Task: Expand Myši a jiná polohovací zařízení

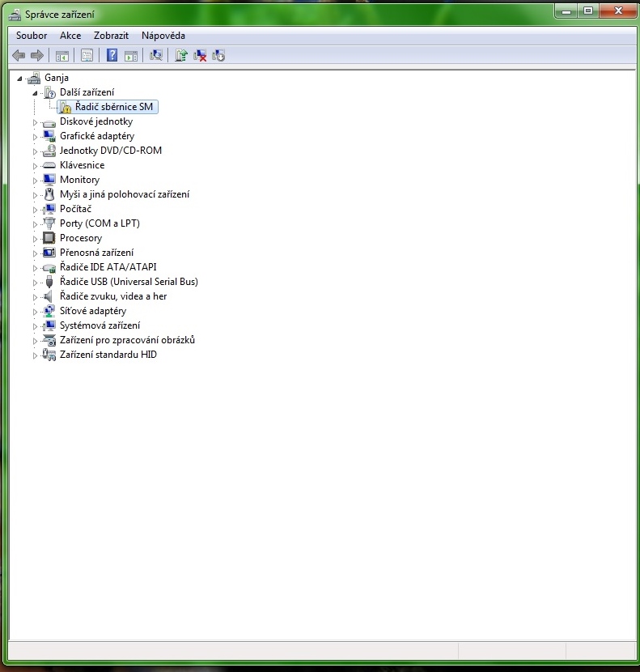Action: tap(35, 195)
